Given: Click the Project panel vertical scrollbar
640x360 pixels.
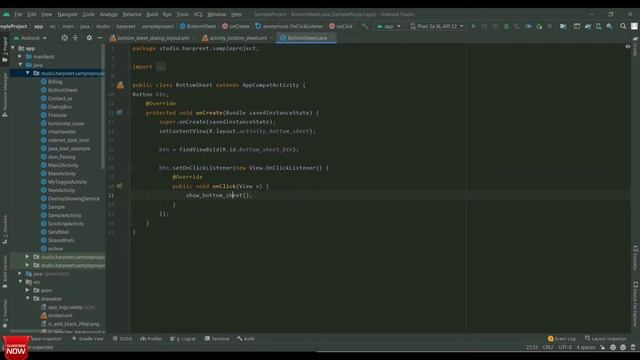Looking at the screenshot, I should [103, 107].
